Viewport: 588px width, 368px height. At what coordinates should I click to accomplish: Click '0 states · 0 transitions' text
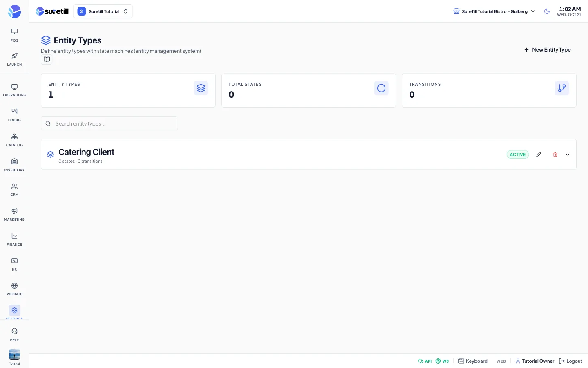point(80,162)
